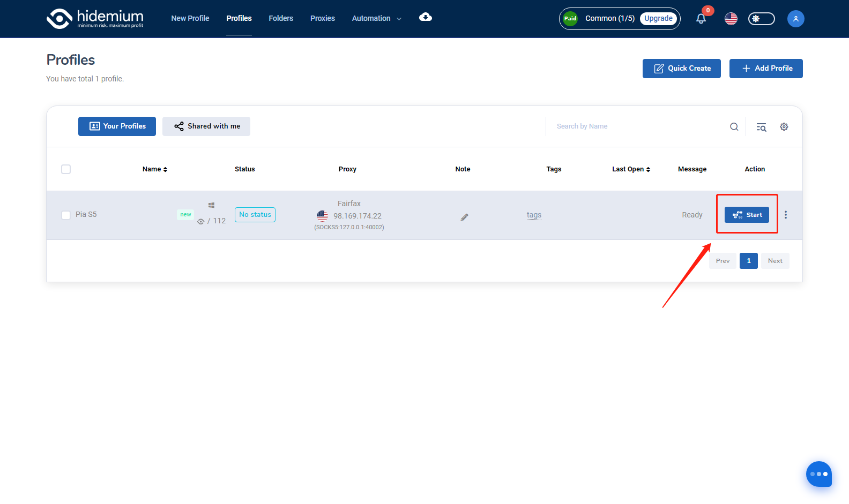Switch to the Shared with me tab
Screen dimensions: 849x504
click(206, 126)
